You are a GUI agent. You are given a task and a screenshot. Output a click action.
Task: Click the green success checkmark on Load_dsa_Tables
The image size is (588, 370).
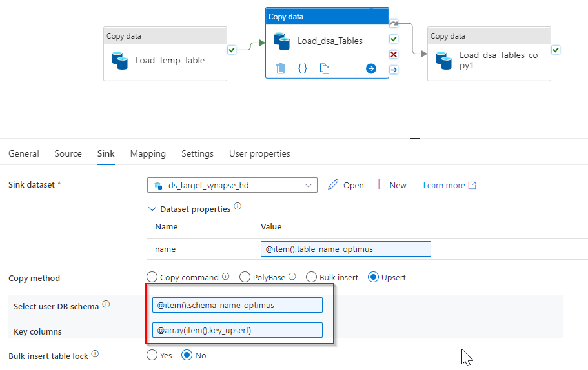pyautogui.click(x=394, y=39)
